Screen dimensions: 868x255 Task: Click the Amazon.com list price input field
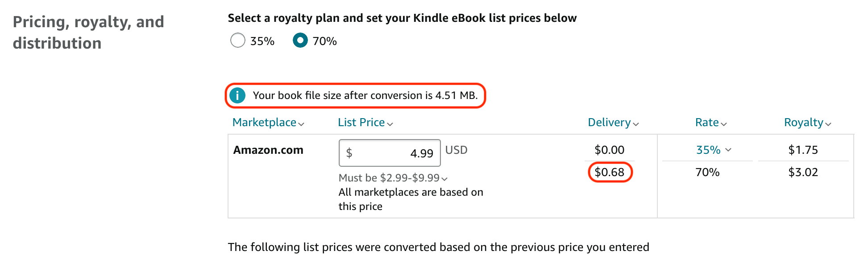[389, 153]
